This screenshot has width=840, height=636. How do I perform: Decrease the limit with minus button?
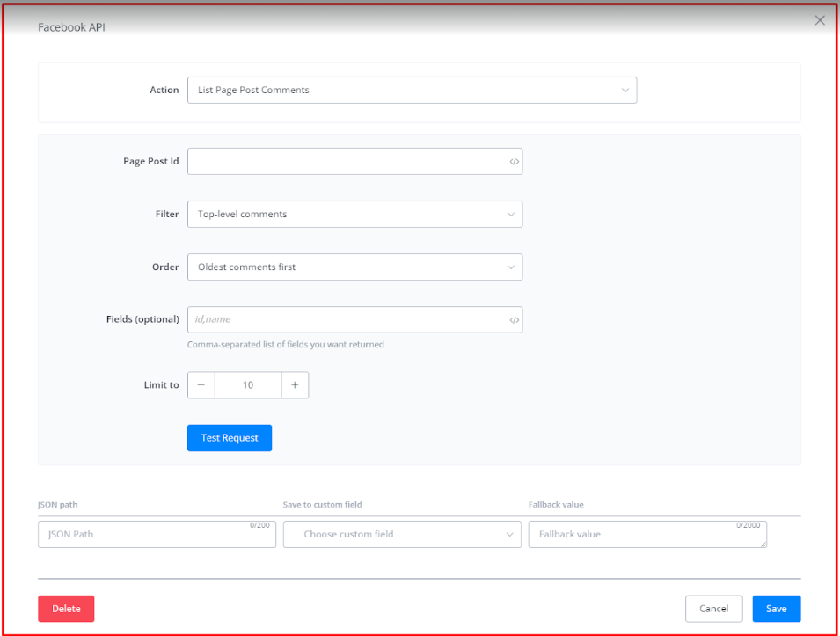(201, 385)
